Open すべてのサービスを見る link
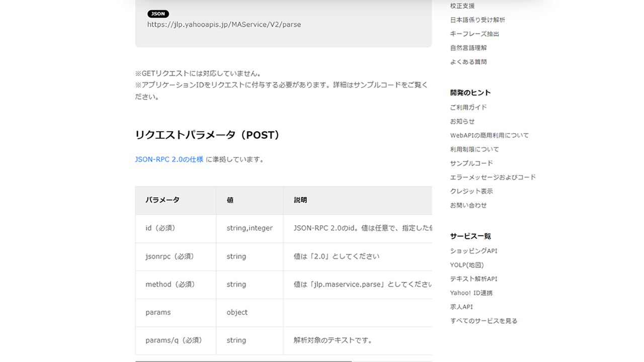Viewport: 644px width, 362px height. click(x=484, y=320)
